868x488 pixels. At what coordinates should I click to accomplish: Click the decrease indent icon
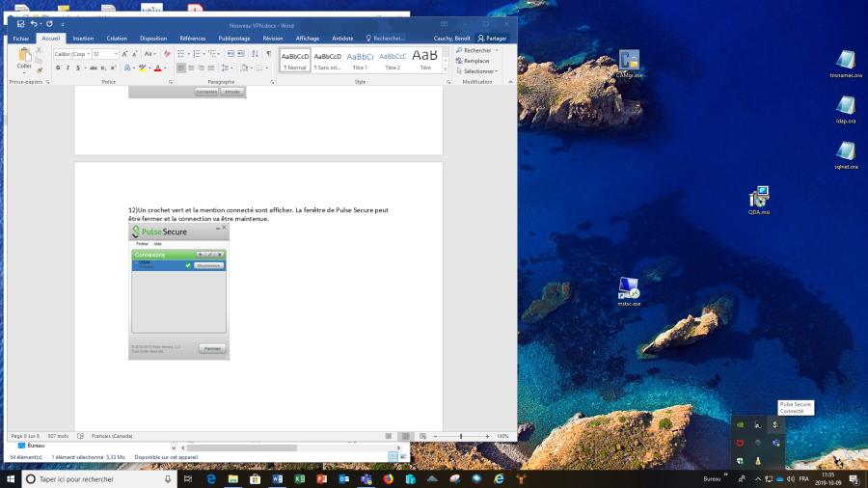(x=231, y=54)
